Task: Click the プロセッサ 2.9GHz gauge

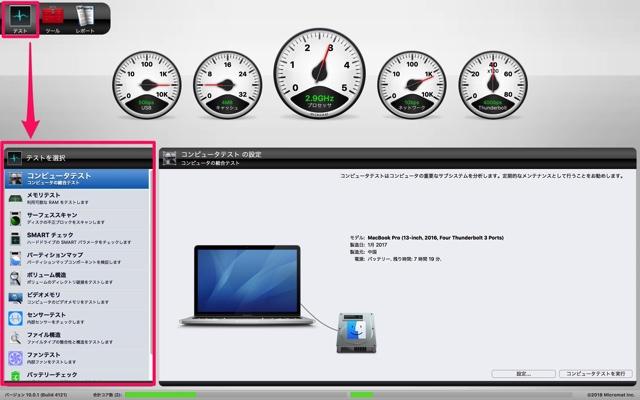Action: point(320,74)
